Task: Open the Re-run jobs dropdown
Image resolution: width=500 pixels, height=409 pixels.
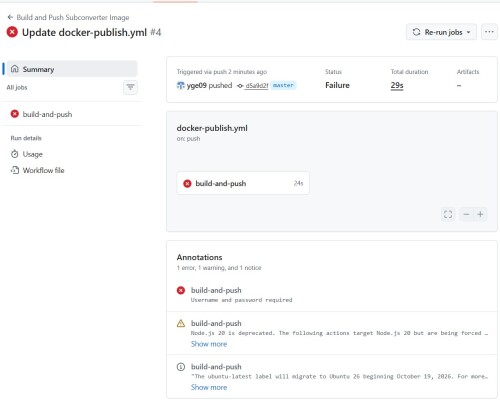Action: (x=441, y=32)
